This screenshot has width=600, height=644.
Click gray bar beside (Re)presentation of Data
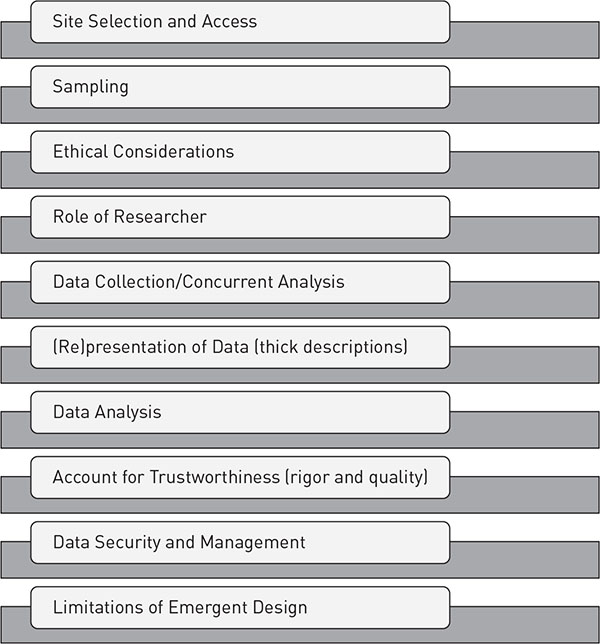(x=524, y=365)
